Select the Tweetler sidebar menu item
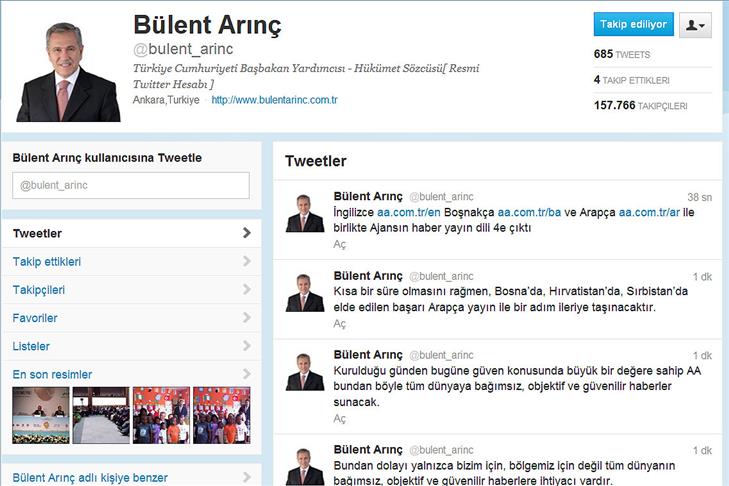The height and width of the screenshot is (486, 729). [x=132, y=233]
